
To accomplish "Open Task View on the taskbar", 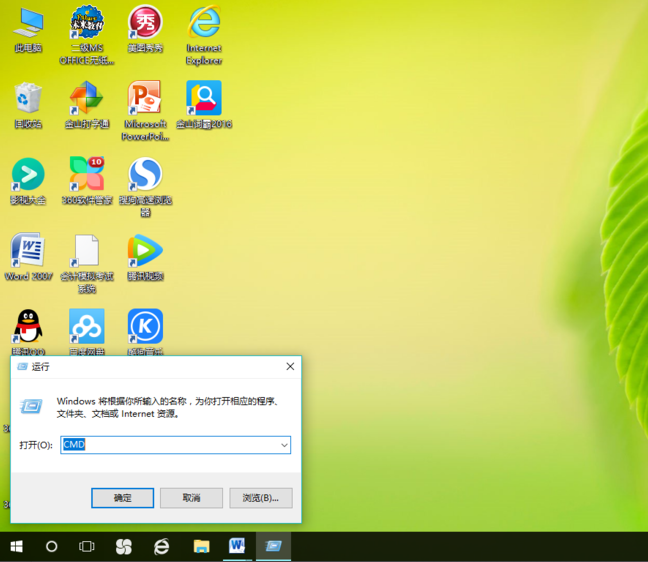I will (87, 547).
